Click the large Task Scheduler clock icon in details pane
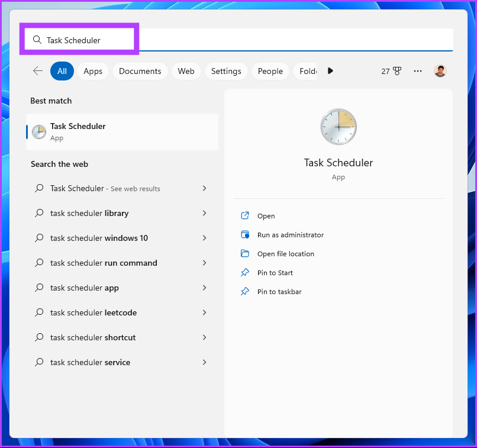The width and height of the screenshot is (477, 448). [x=339, y=127]
